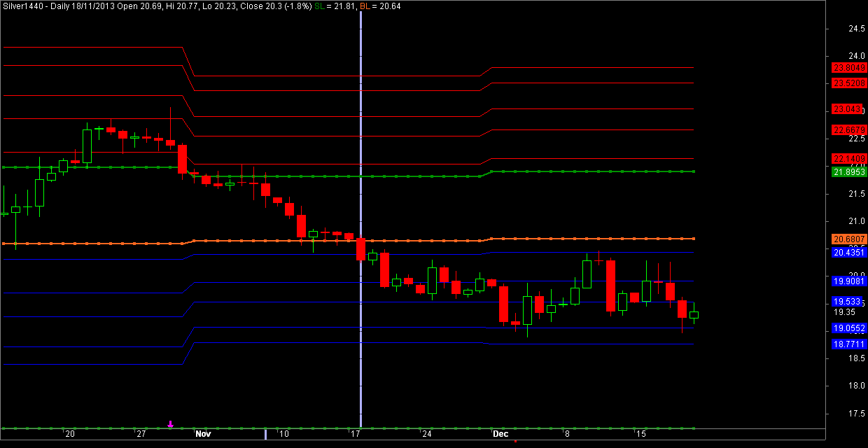
Task: Click the BL = 20.64 indicator text
Action: click(381, 6)
